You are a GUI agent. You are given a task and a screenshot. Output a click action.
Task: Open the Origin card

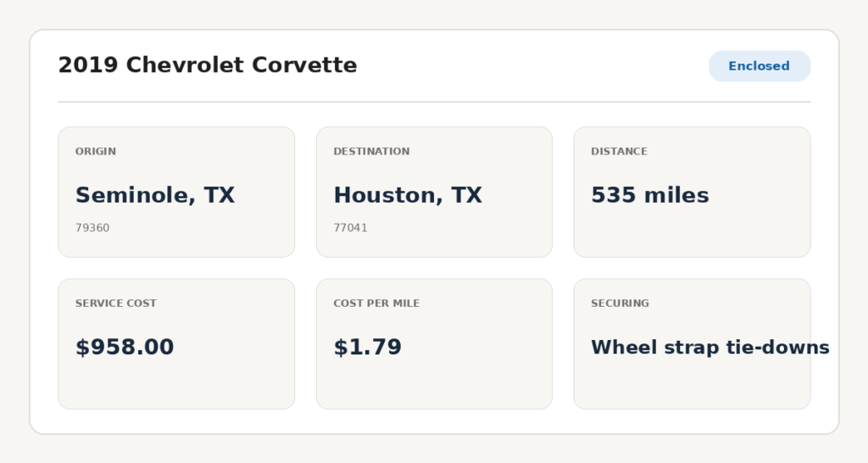(176, 192)
